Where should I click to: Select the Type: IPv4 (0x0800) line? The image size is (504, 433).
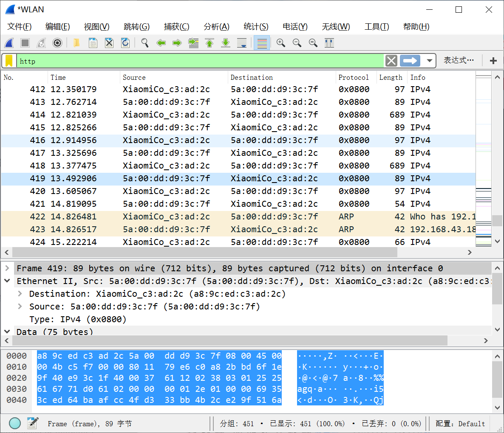pyautogui.click(x=77, y=319)
